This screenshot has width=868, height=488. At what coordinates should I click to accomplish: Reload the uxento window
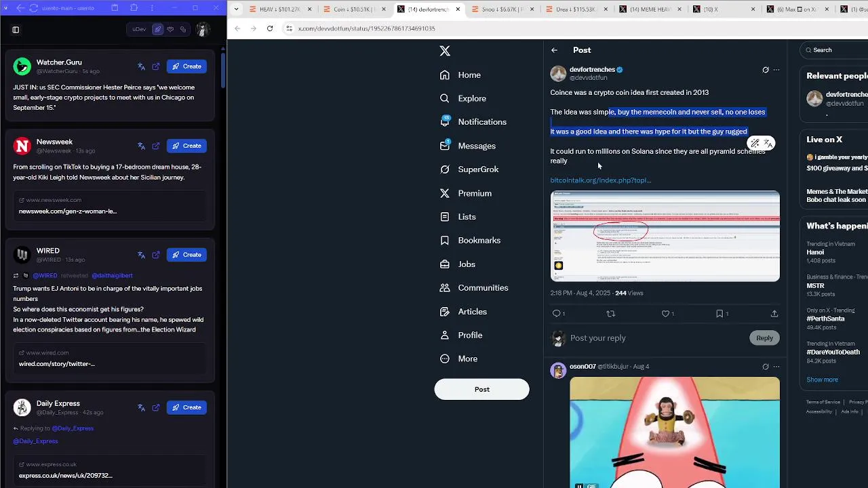(x=34, y=8)
